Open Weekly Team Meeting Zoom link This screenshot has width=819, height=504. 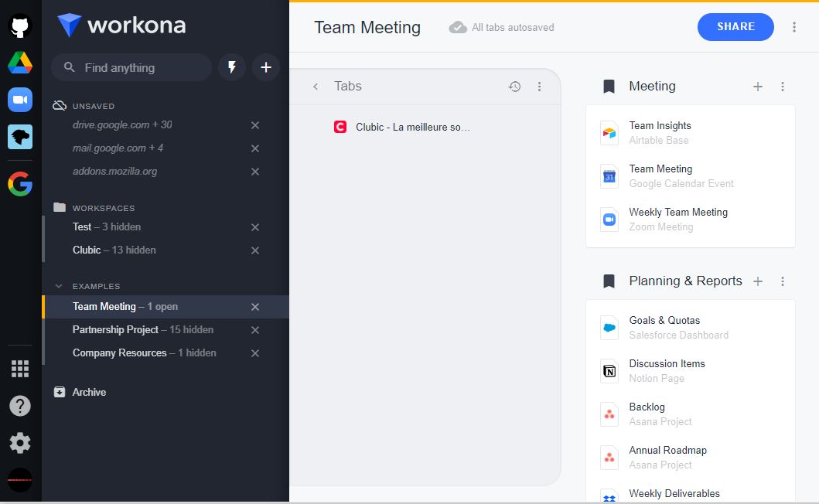pyautogui.click(x=691, y=220)
